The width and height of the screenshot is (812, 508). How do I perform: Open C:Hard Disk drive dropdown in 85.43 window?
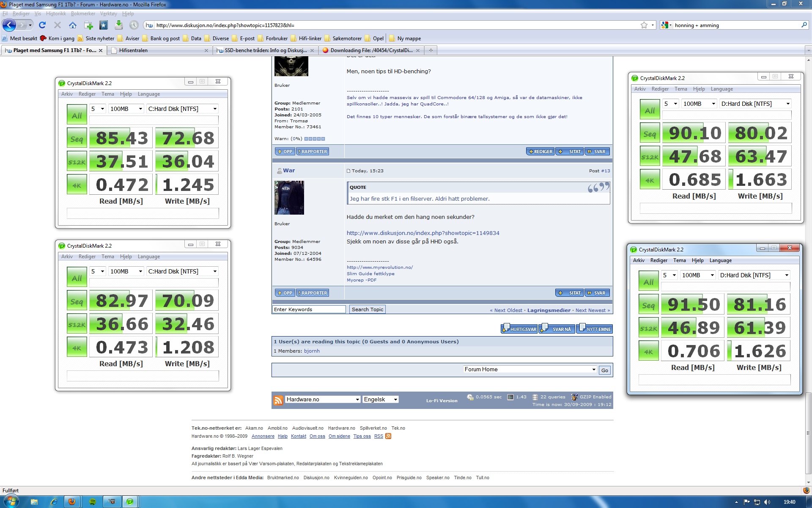pos(182,109)
